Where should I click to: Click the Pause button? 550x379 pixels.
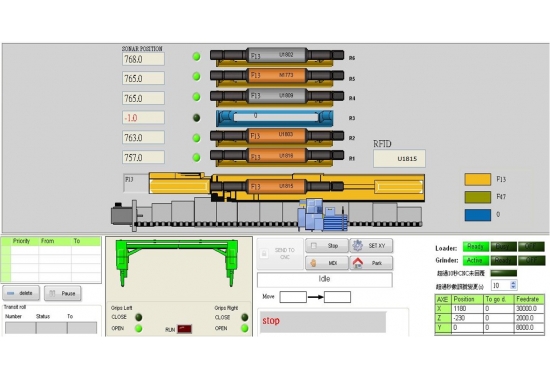click(x=63, y=293)
